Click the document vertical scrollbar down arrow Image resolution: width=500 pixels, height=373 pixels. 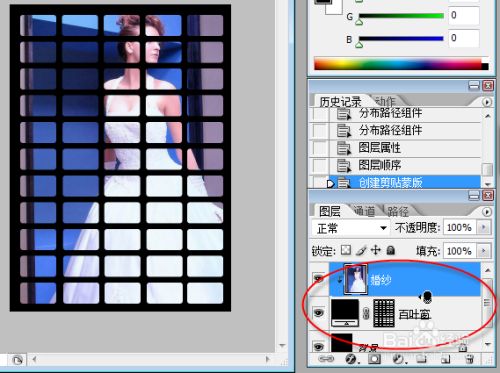(x=282, y=345)
